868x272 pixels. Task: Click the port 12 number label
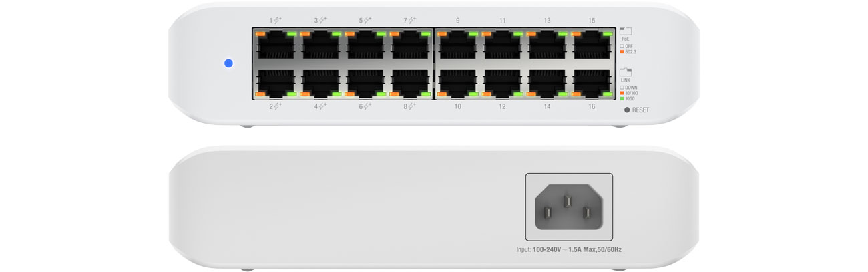click(502, 107)
